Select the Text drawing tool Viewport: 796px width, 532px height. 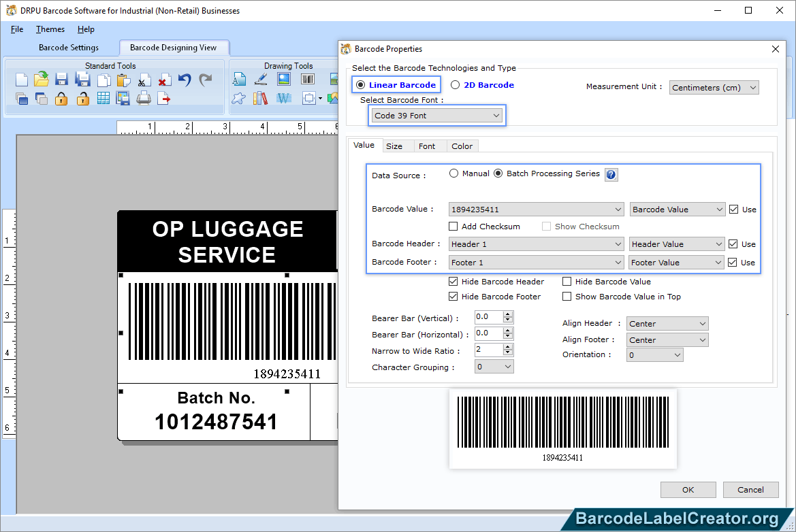tap(240, 80)
